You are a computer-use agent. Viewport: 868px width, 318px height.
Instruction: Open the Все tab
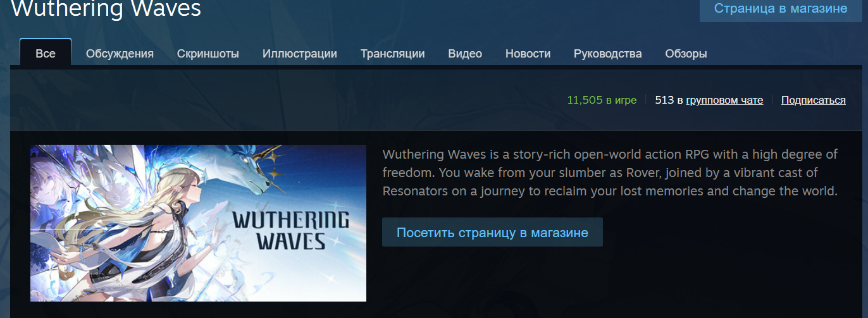[46, 53]
